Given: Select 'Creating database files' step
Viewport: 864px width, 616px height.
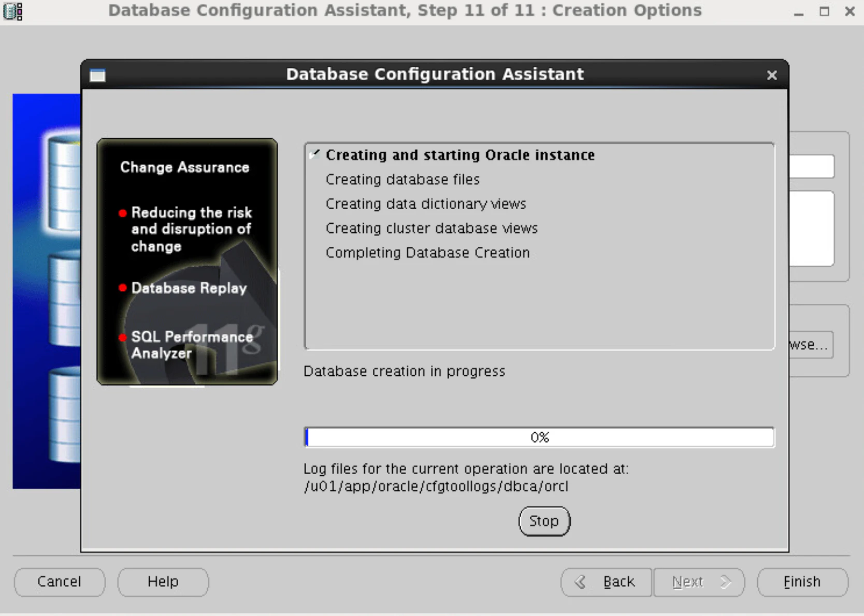Looking at the screenshot, I should click(x=402, y=179).
